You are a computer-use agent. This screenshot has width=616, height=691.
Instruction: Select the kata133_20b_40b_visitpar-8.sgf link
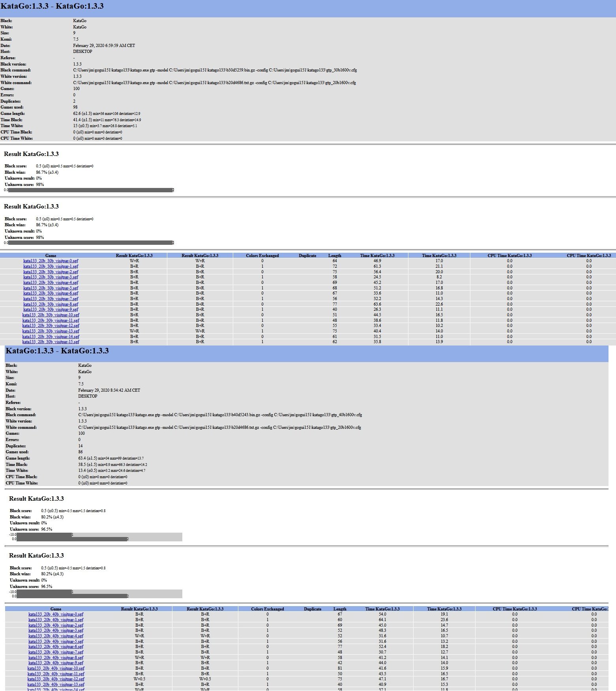pos(56,658)
